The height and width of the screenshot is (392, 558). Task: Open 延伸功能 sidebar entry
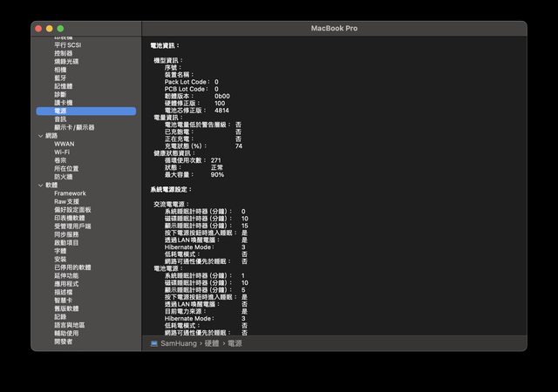point(66,275)
